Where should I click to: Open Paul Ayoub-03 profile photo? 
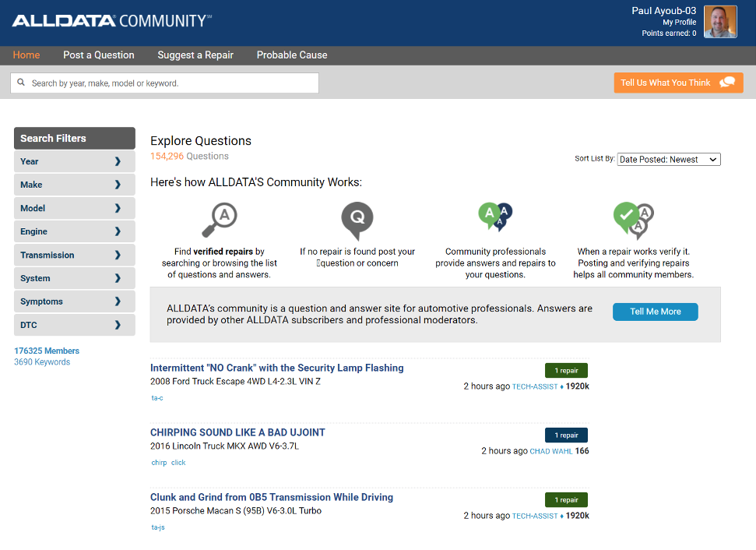[x=720, y=22]
